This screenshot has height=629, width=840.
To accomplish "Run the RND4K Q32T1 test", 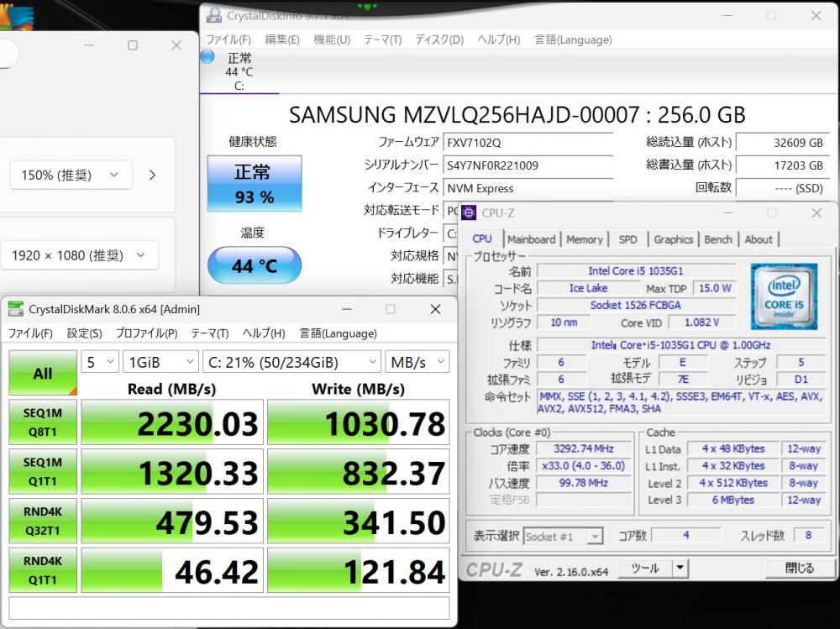I will (x=42, y=522).
